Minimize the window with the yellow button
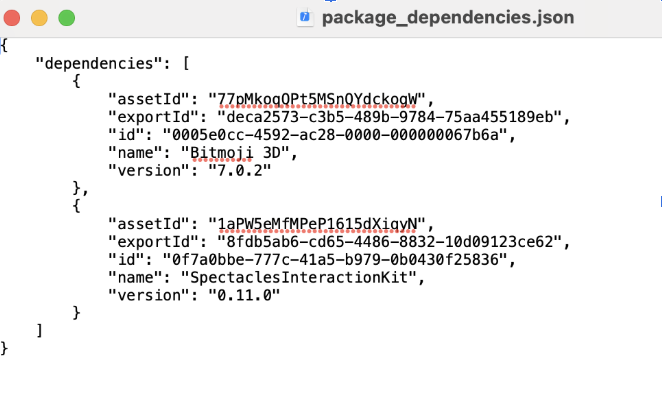Screen dimensions: 662x402 (40, 17)
